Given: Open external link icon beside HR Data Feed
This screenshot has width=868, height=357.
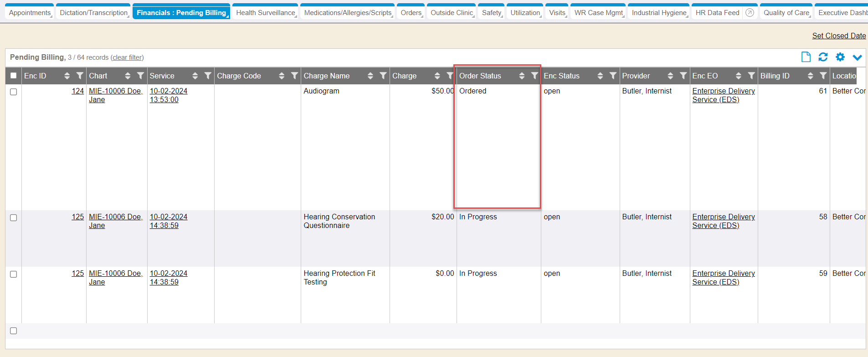Looking at the screenshot, I should [750, 13].
